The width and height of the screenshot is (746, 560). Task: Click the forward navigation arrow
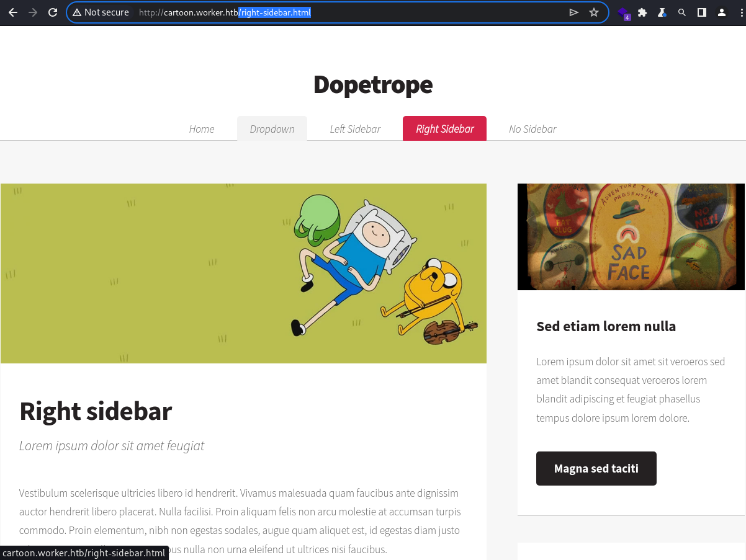[x=33, y=12]
